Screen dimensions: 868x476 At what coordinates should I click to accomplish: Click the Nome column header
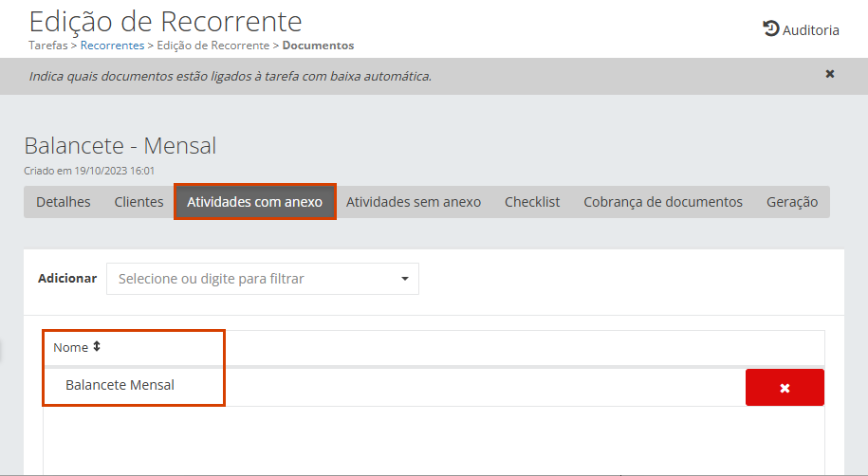[70, 348]
